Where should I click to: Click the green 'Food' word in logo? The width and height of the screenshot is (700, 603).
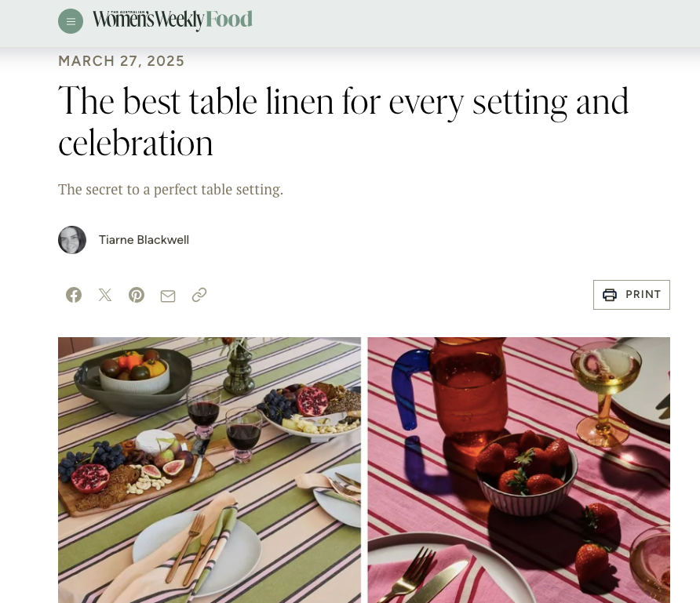[229, 20]
